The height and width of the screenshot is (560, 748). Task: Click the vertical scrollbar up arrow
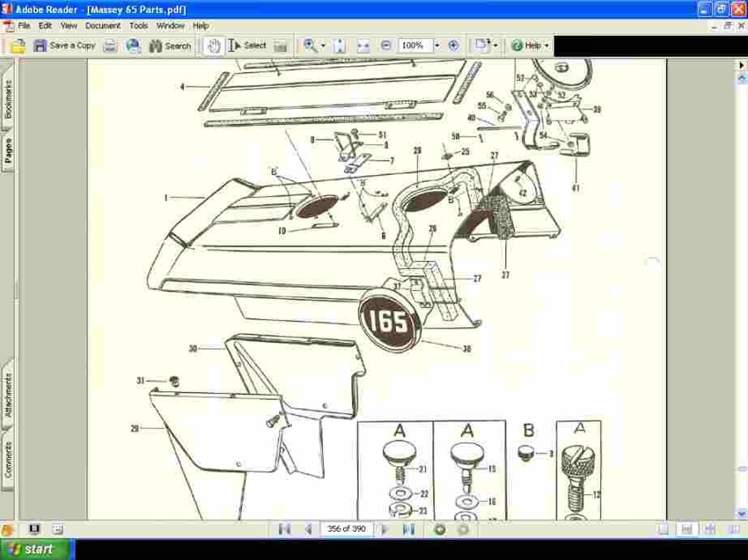pyautogui.click(x=742, y=77)
